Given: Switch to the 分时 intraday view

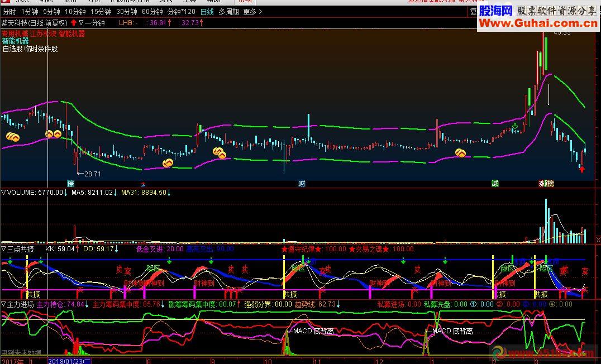Looking at the screenshot, I should pyautogui.click(x=9, y=12).
